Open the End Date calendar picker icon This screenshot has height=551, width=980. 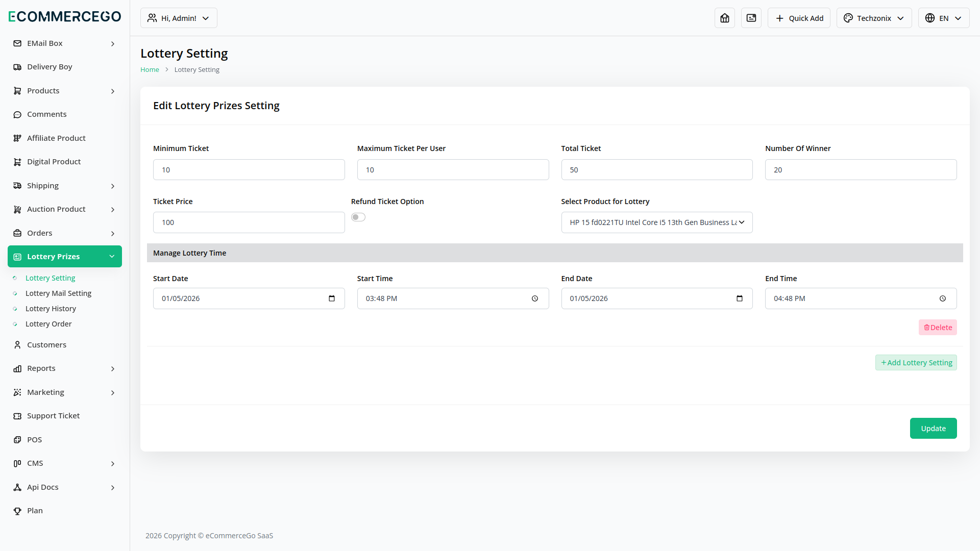pos(740,298)
